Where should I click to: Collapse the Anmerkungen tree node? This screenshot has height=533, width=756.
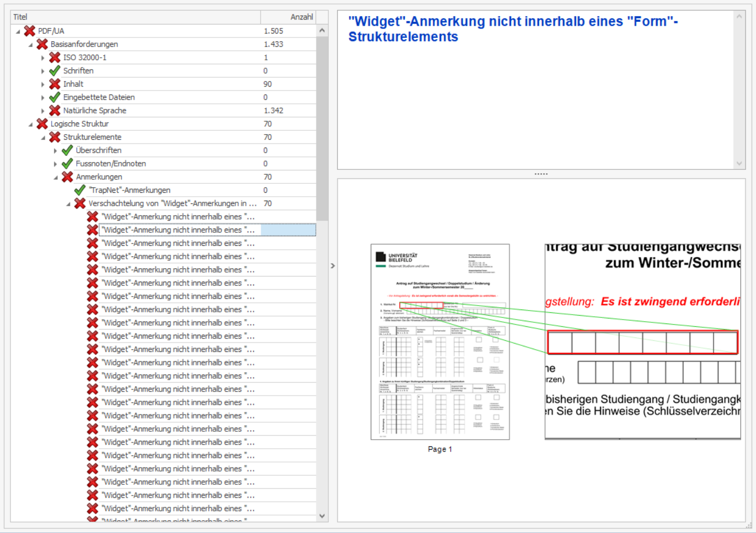point(55,178)
